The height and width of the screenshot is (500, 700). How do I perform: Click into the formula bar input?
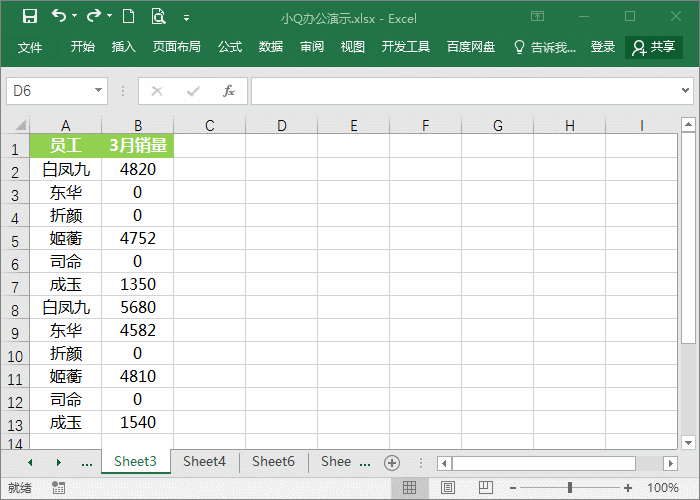pyautogui.click(x=465, y=91)
